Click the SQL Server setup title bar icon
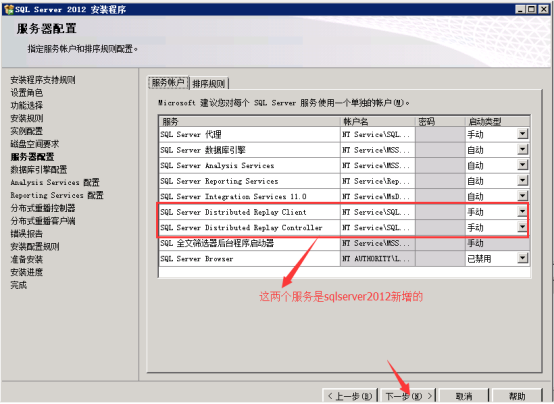The image size is (554, 404). [9, 10]
